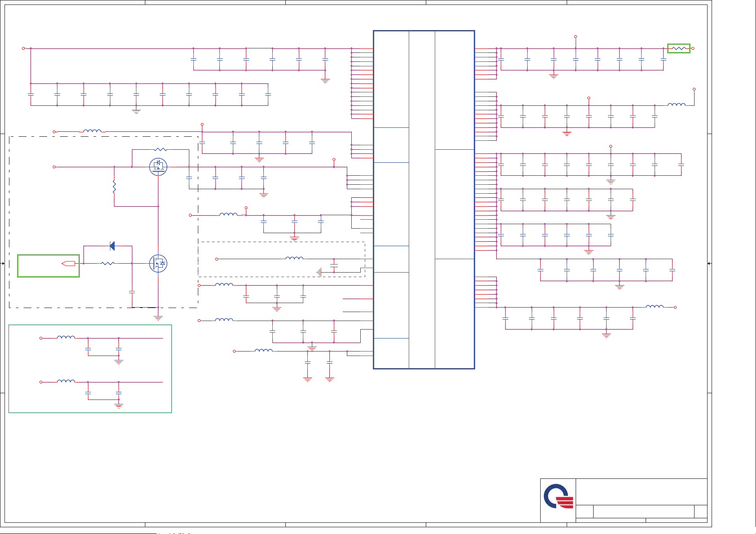Image resolution: width=756 pixels, height=534 pixels.
Task: Select the lower MOSFET symbol in the dashed box
Action: pyautogui.click(x=158, y=263)
